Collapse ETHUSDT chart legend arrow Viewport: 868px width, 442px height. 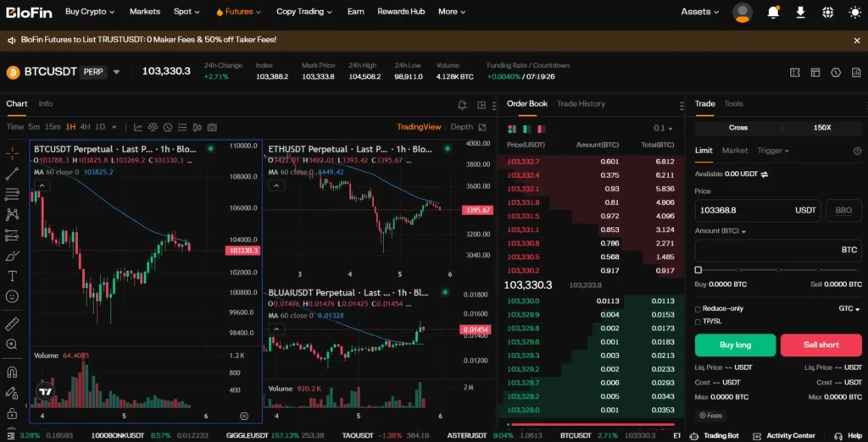[277, 185]
